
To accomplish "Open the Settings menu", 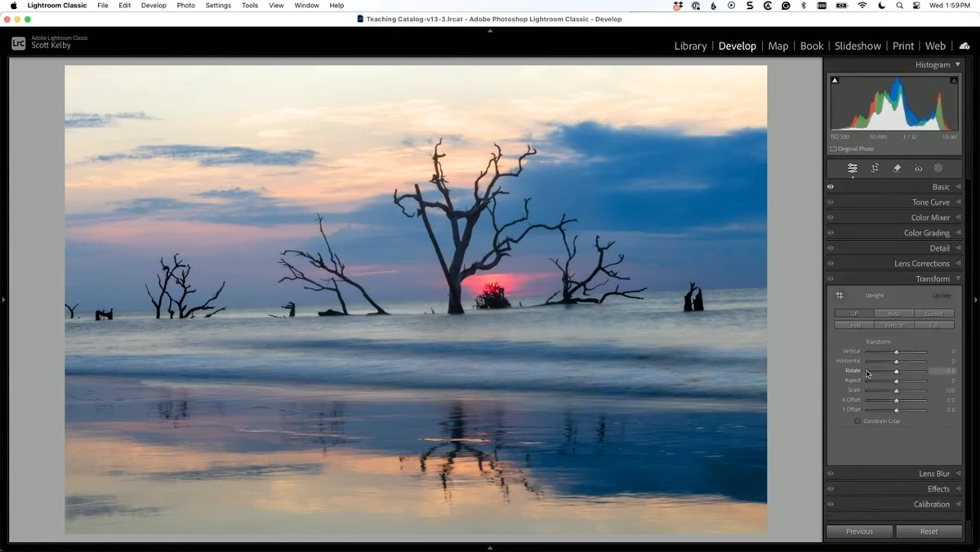I will click(218, 6).
